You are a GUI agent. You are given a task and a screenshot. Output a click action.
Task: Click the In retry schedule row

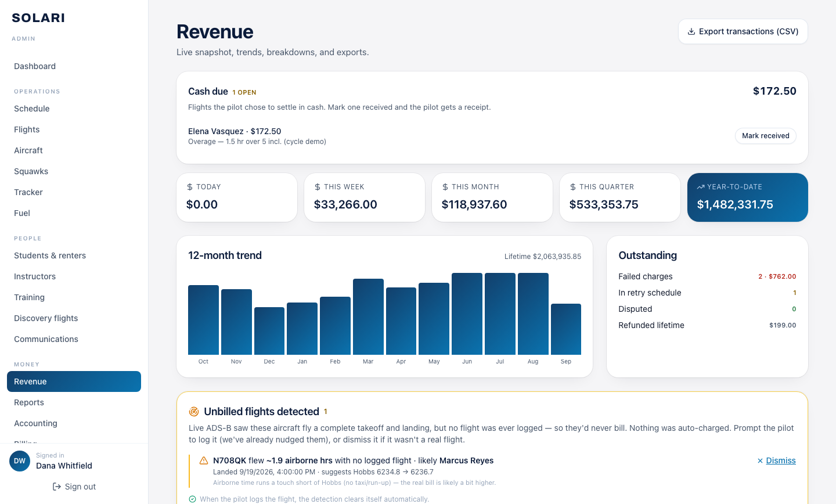pos(707,293)
